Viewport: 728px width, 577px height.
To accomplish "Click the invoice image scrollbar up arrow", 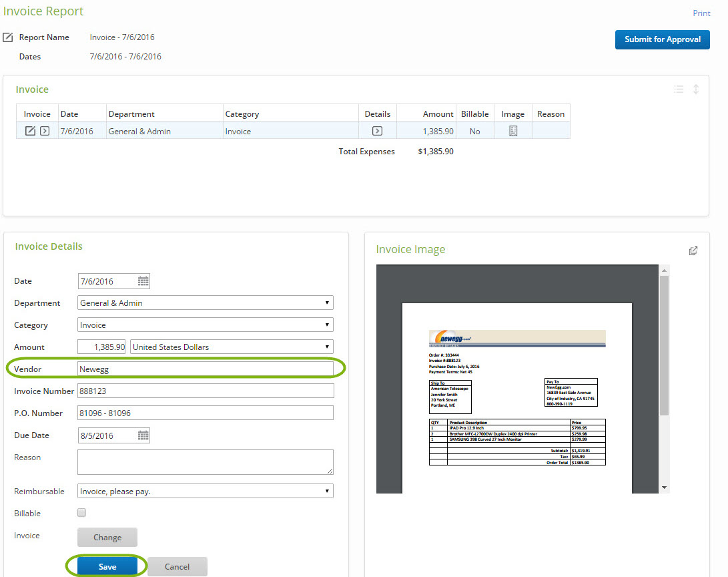I will [665, 270].
